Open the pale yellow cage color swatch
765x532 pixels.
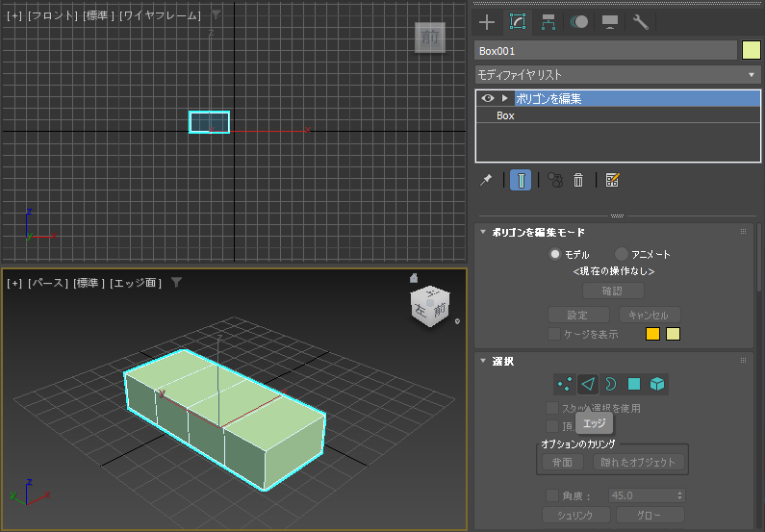coord(673,334)
